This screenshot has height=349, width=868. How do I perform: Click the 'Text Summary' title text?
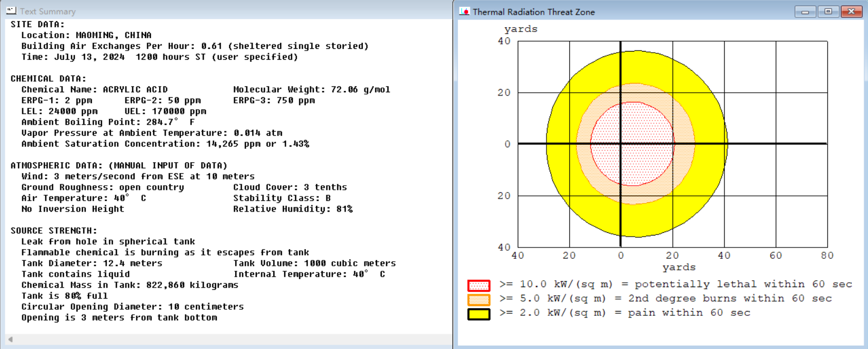point(48,11)
